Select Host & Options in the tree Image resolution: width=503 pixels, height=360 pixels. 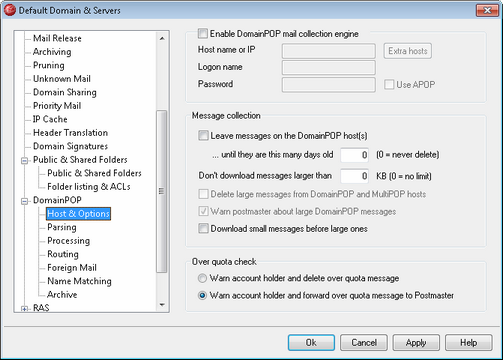click(79, 214)
